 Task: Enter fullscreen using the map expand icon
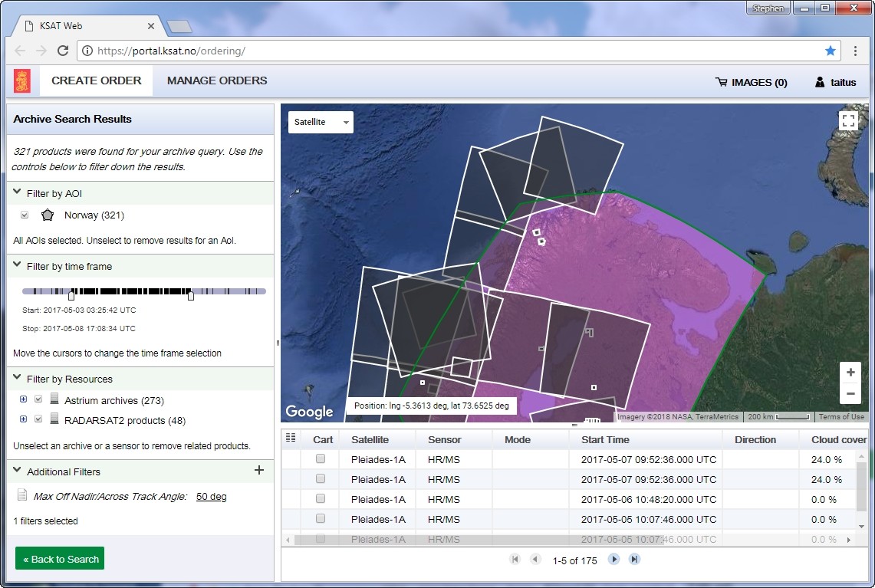tap(848, 120)
